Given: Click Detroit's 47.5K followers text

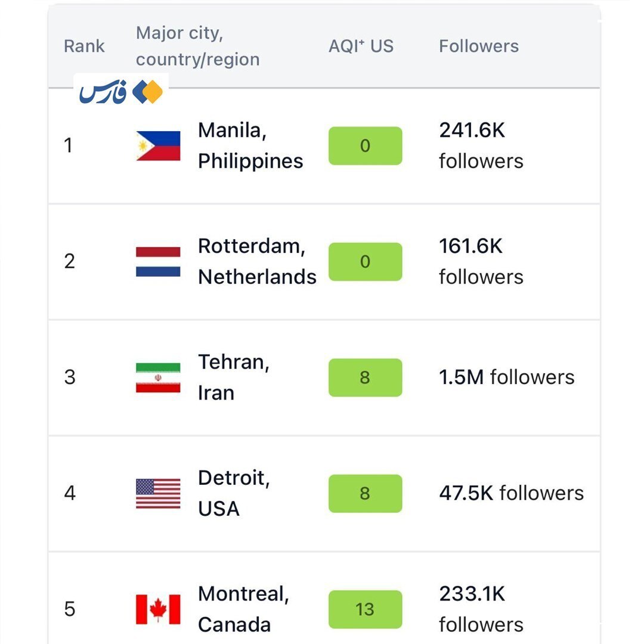Looking at the screenshot, I should click(x=511, y=493).
